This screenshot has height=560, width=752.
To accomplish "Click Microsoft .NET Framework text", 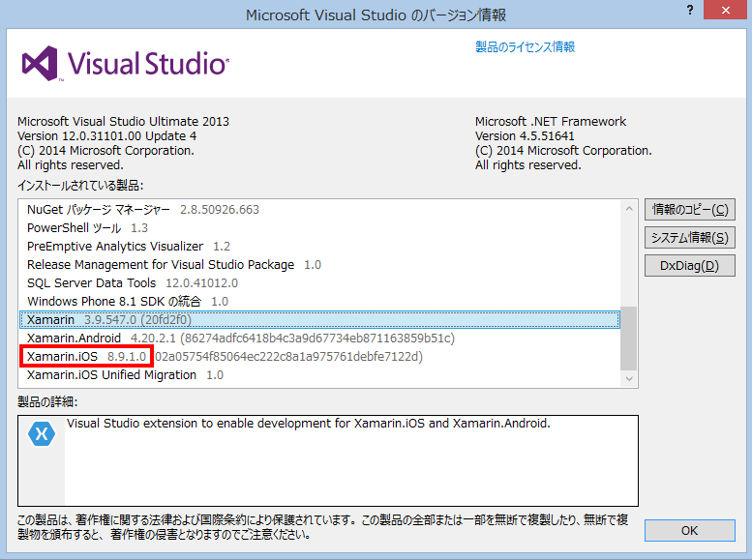I will (551, 121).
